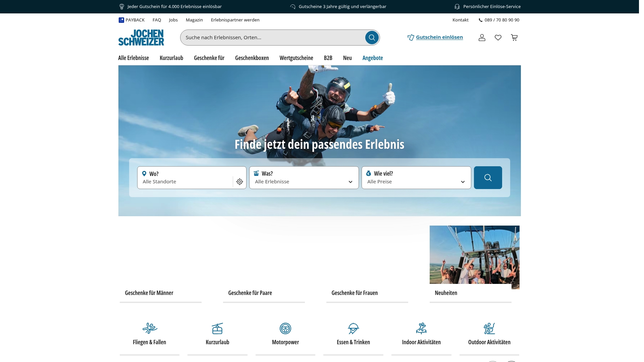Open the Wertgutscheine menu item

tap(296, 58)
